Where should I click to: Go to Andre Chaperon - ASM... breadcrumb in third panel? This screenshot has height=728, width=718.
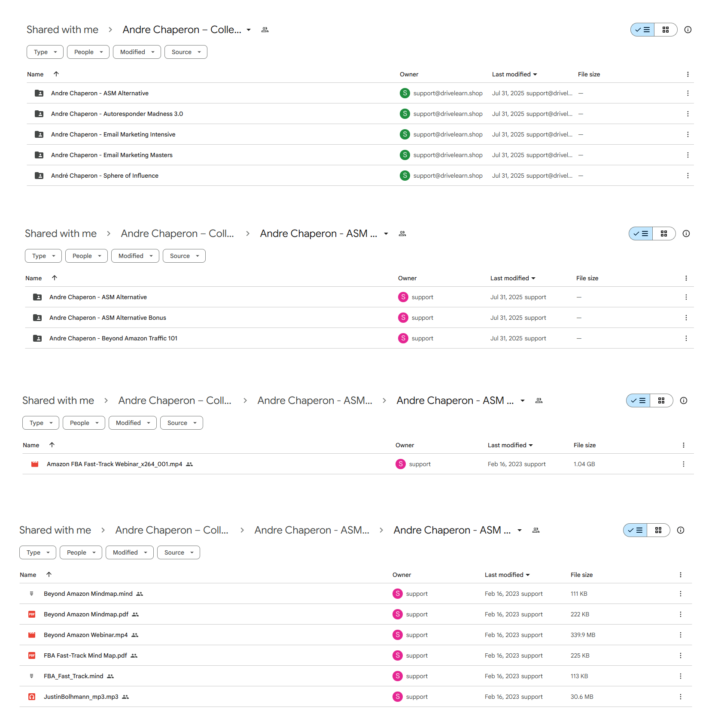(x=315, y=400)
